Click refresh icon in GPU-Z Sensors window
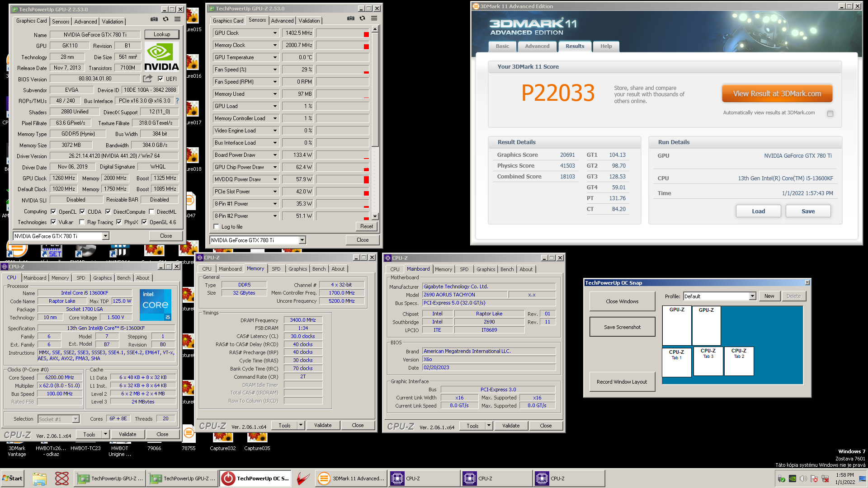Viewport: 868px width, 488px height. [363, 19]
